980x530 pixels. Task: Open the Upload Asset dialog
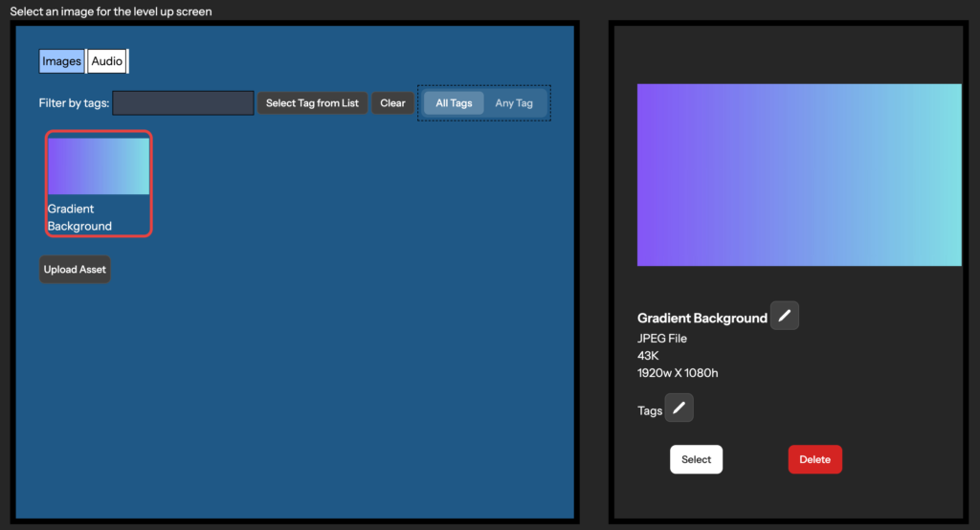[75, 270]
